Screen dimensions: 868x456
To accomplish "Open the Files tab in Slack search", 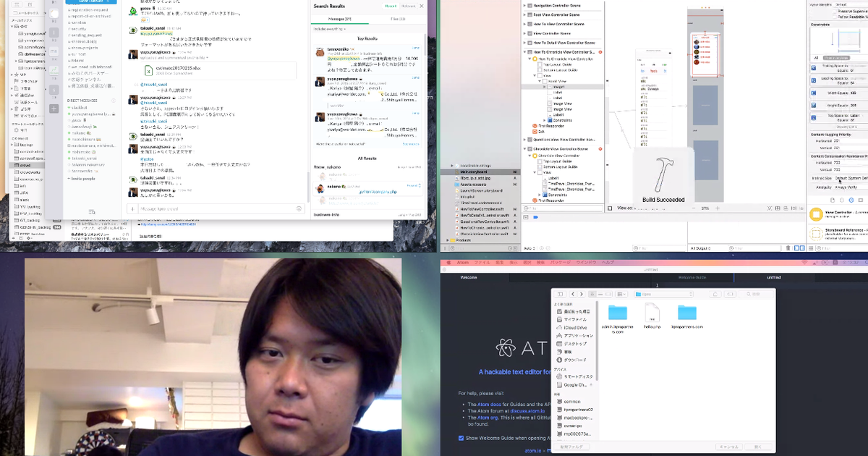I will (398, 17).
